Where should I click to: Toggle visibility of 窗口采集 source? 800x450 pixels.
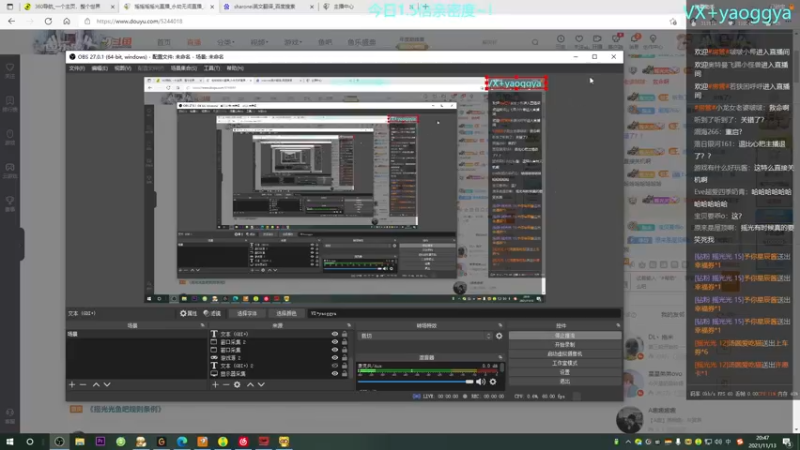point(335,350)
